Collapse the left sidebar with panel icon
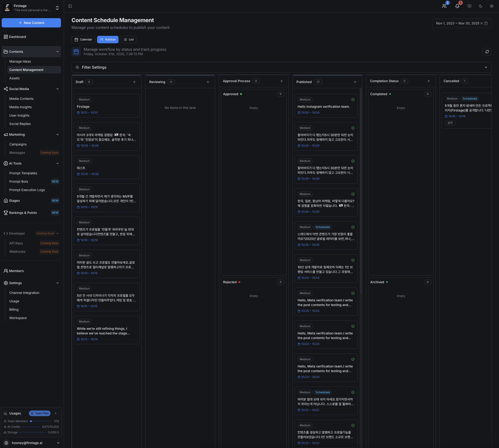Screen dimensions: 499x448 pos(70,6)
